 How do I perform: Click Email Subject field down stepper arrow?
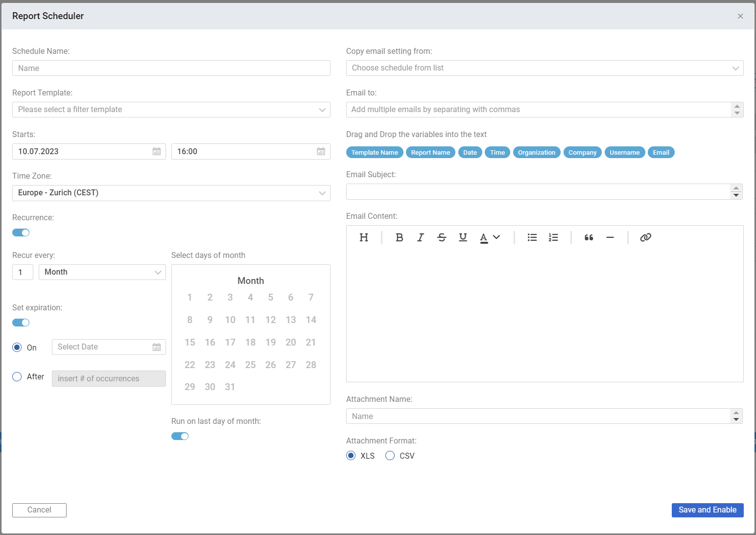[736, 195]
